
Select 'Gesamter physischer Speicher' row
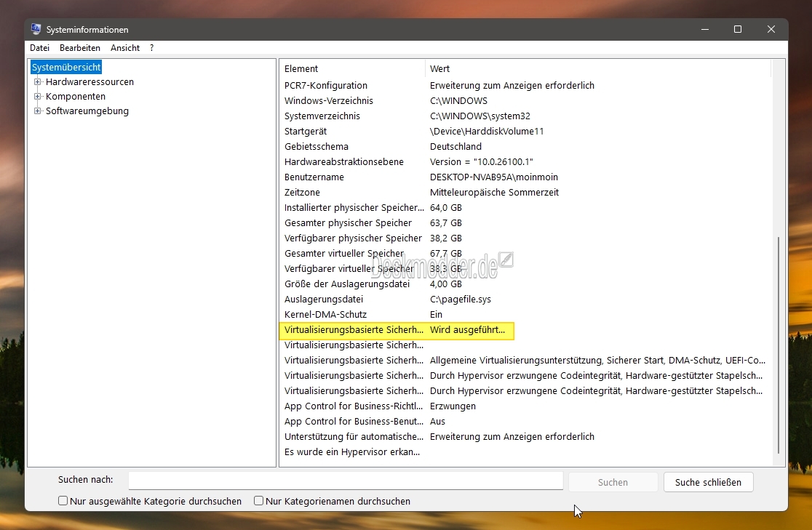coord(525,223)
